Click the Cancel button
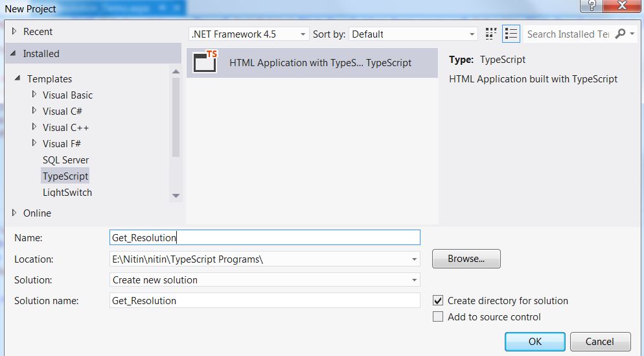Image resolution: width=644 pixels, height=356 pixels. click(600, 341)
